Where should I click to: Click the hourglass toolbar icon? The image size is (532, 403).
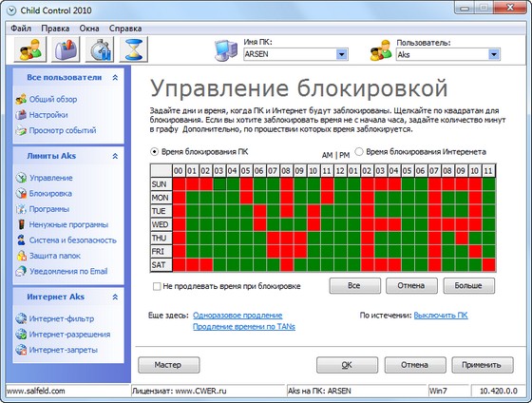coord(133,49)
